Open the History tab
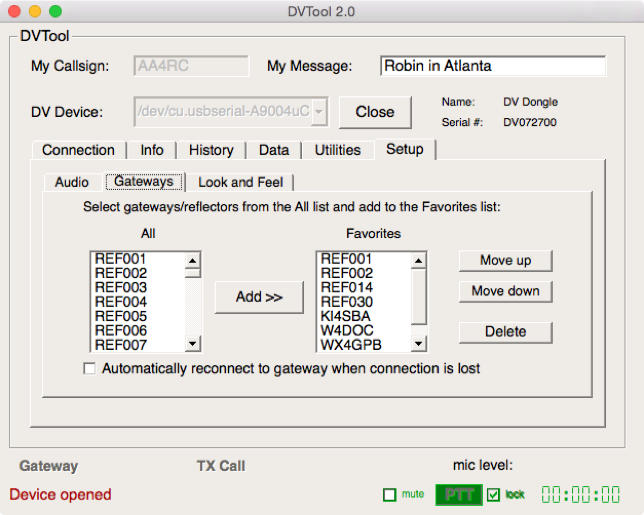Screen dimensions: 644x515 [x=211, y=150]
